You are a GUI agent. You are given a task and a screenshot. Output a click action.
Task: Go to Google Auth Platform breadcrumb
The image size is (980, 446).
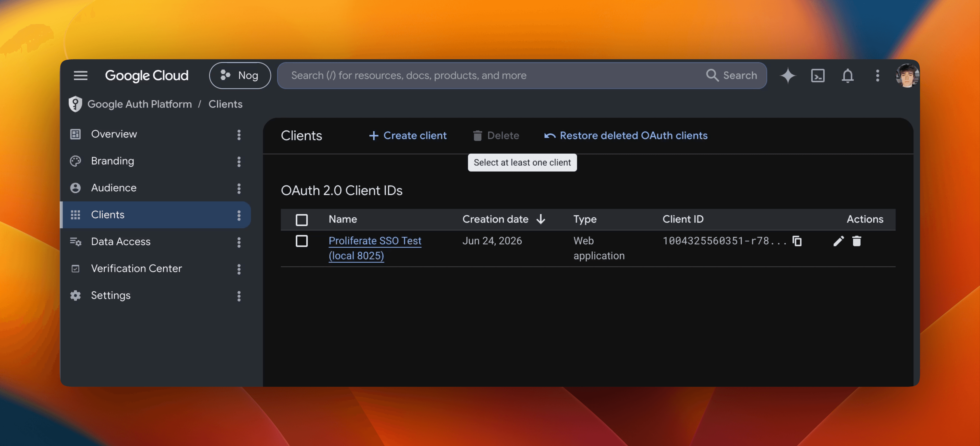(140, 104)
